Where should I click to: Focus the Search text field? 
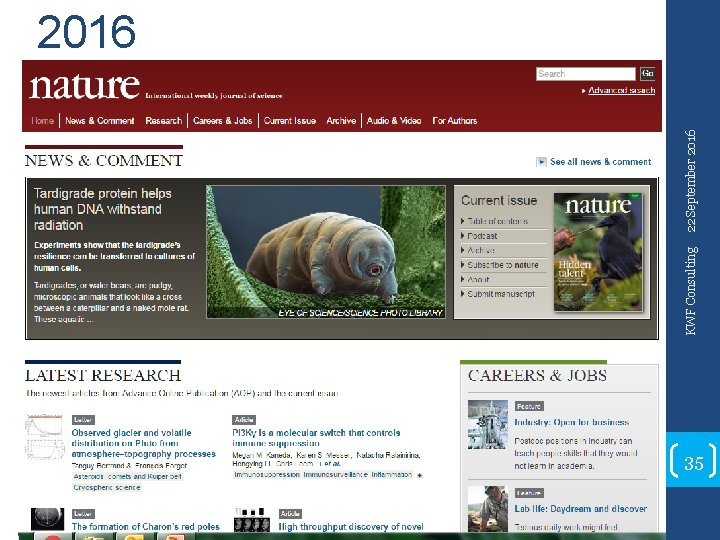[585, 74]
